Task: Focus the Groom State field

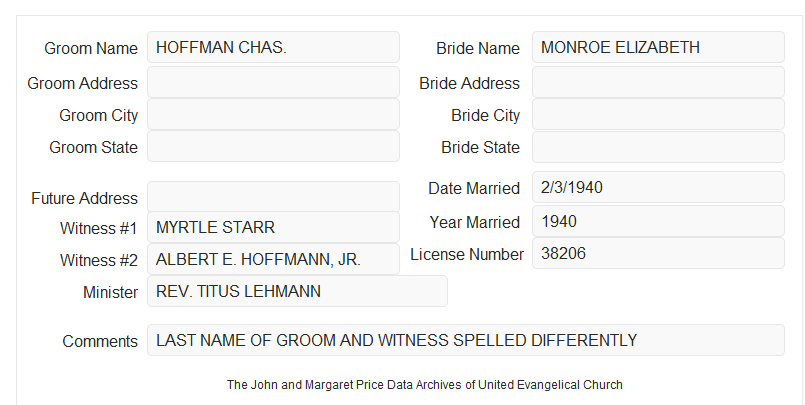Action: (273, 146)
